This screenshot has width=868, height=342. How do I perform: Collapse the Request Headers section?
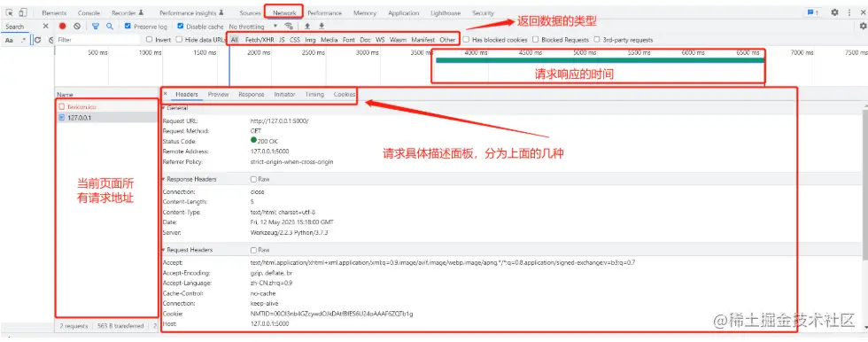[188, 250]
